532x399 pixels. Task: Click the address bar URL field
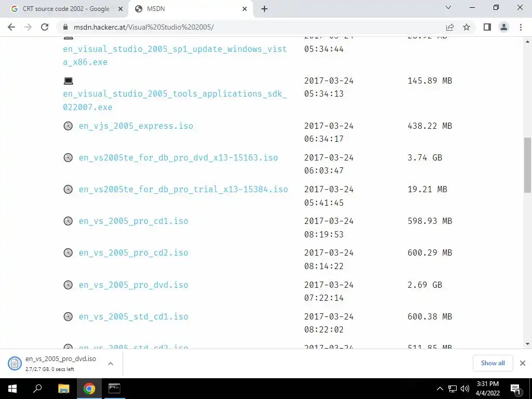click(251, 27)
